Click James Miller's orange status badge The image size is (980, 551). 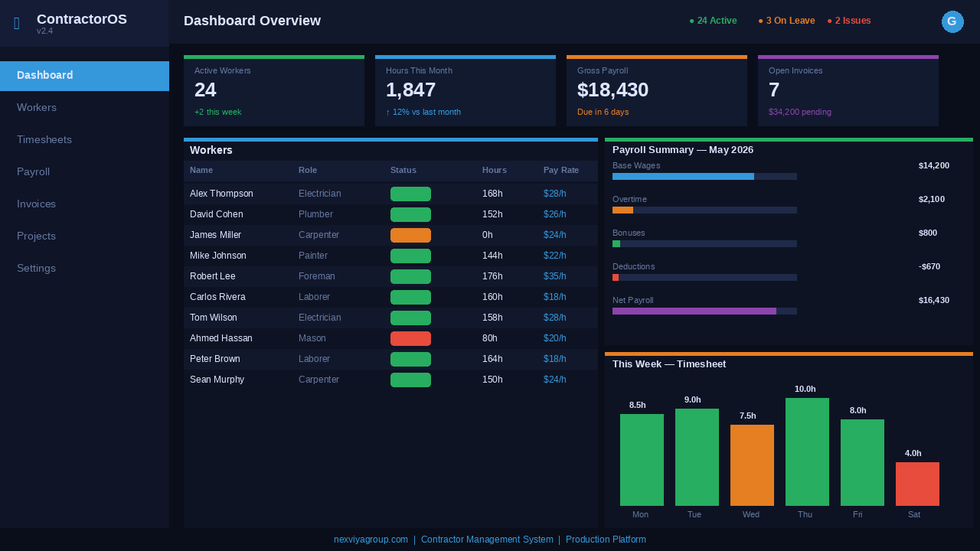[x=410, y=235]
